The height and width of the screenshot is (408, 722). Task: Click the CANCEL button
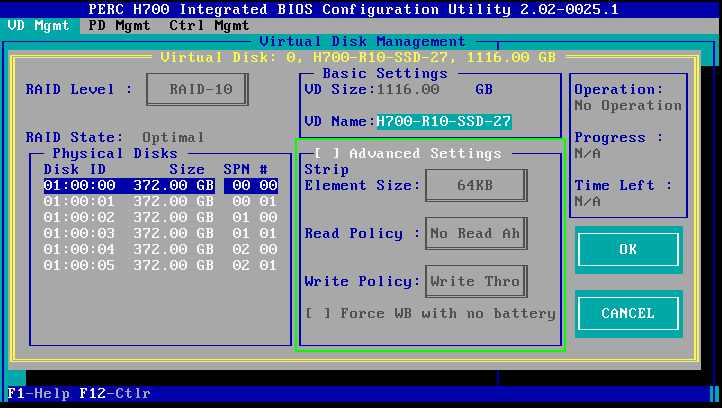[x=628, y=314]
